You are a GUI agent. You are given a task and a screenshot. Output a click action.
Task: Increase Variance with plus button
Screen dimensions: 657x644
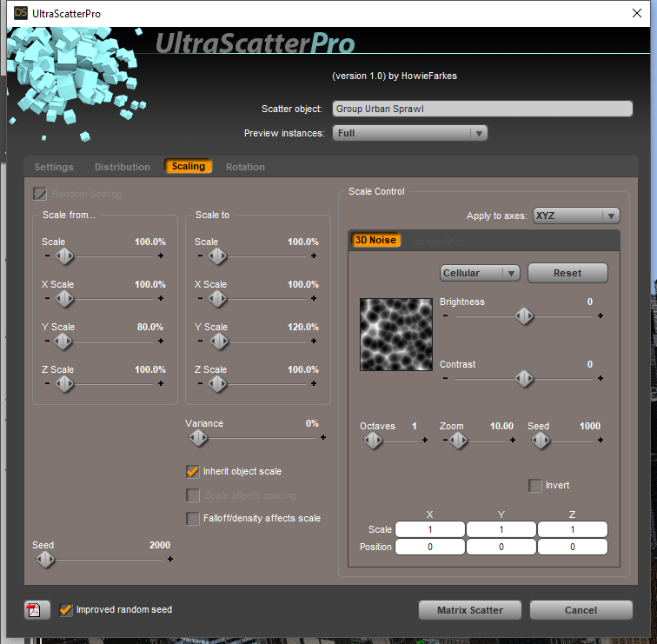323,437
